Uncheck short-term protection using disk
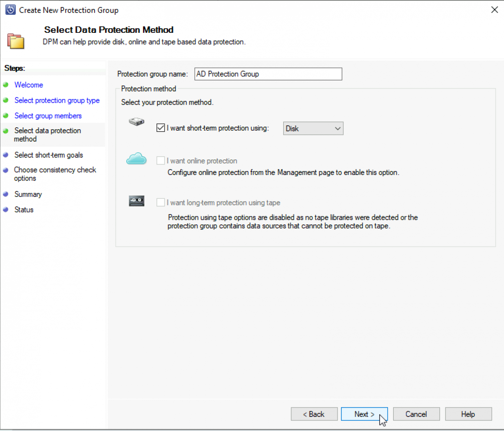 [160, 128]
